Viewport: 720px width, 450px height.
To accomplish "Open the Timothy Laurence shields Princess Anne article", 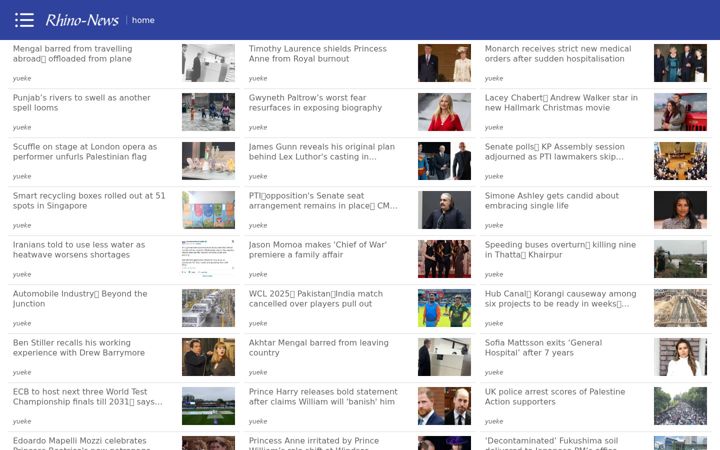I will click(318, 54).
